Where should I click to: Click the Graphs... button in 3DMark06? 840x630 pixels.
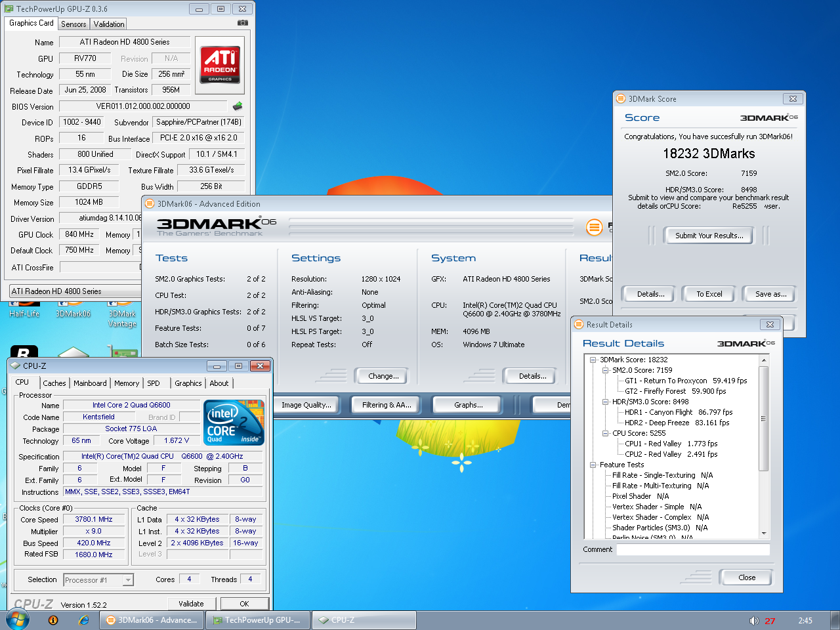[468, 405]
